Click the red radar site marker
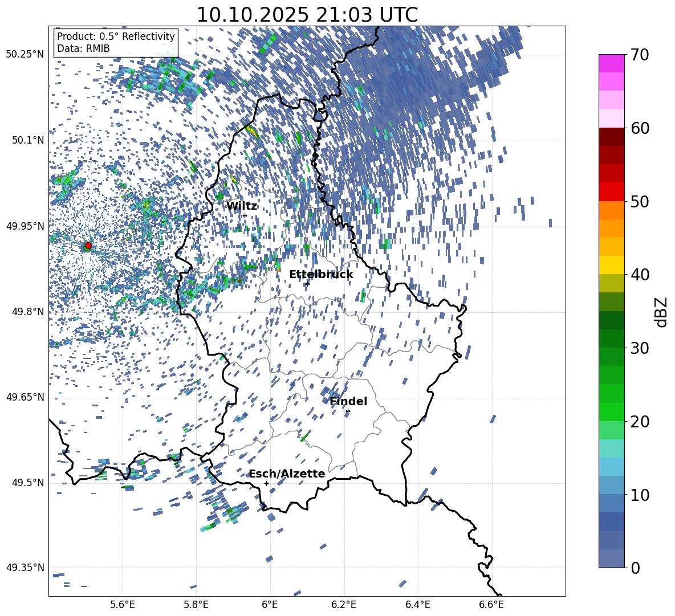675x616 pixels. tap(88, 246)
